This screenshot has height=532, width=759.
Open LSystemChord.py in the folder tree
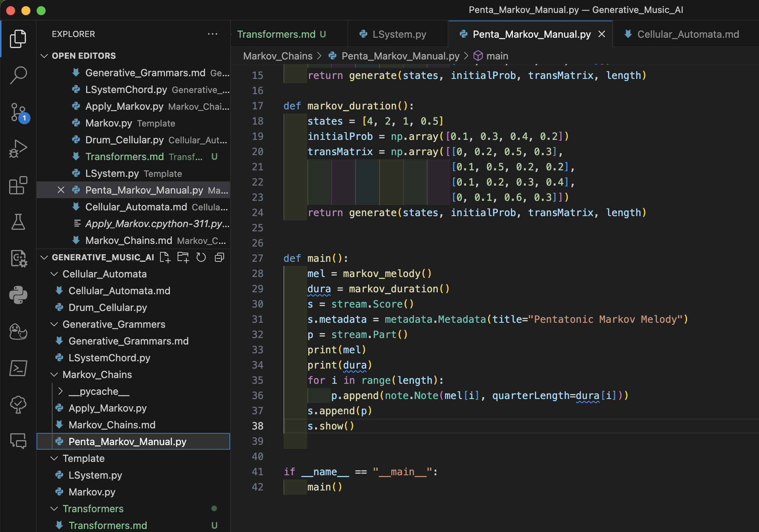pyautogui.click(x=133, y=357)
